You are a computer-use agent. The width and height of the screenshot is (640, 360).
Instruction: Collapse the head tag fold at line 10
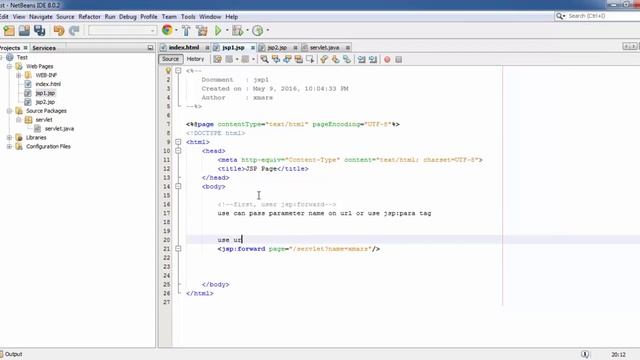coord(178,151)
